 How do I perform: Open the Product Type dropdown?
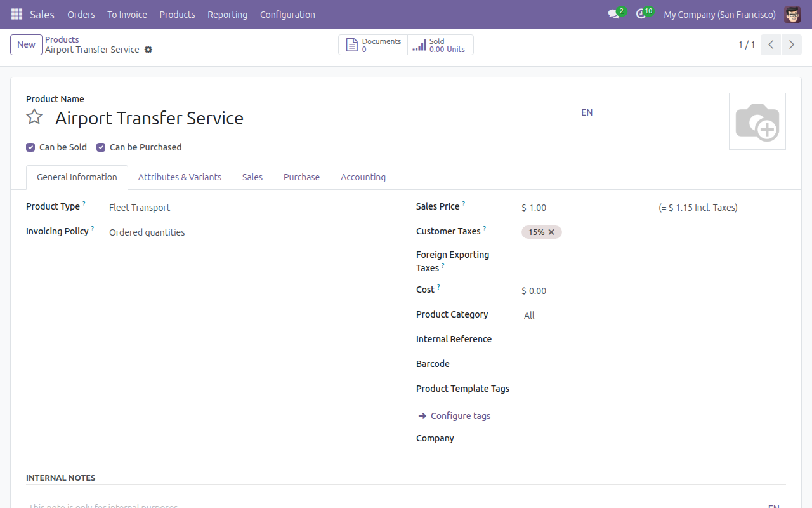[250, 208]
